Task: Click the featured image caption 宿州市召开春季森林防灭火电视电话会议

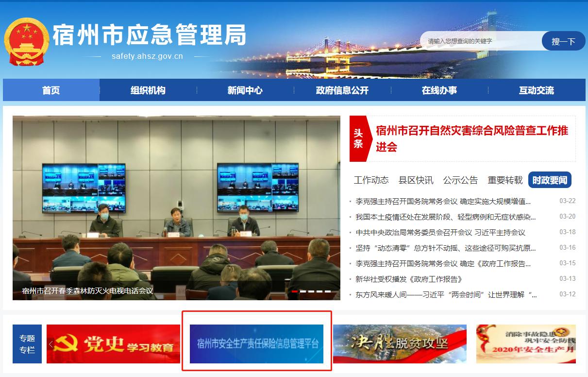Action: click(87, 292)
